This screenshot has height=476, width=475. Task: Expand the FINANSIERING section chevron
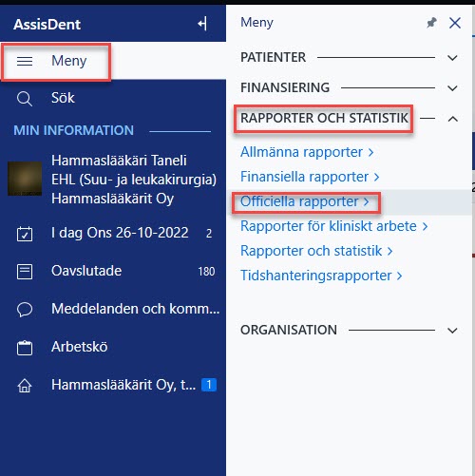tap(452, 88)
